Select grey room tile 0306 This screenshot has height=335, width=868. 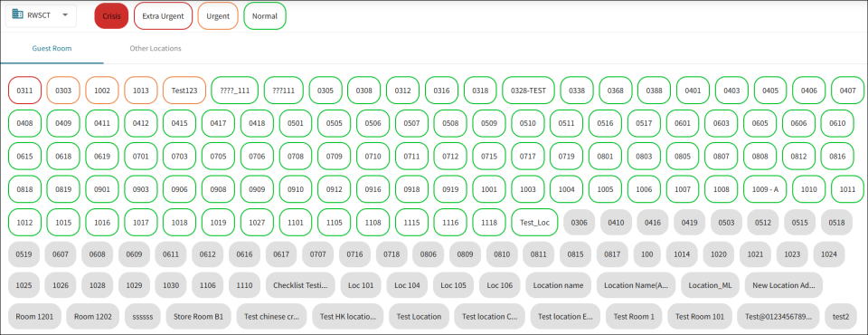pyautogui.click(x=579, y=223)
